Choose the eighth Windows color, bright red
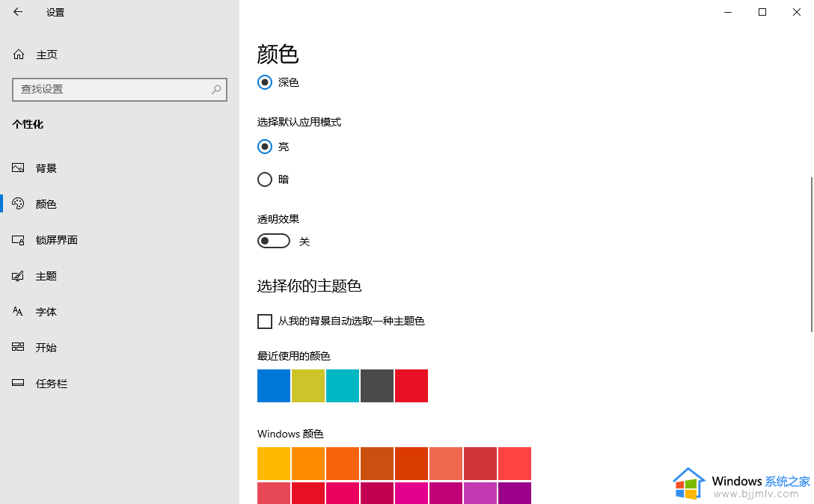This screenshot has width=814, height=504. pyautogui.click(x=515, y=464)
